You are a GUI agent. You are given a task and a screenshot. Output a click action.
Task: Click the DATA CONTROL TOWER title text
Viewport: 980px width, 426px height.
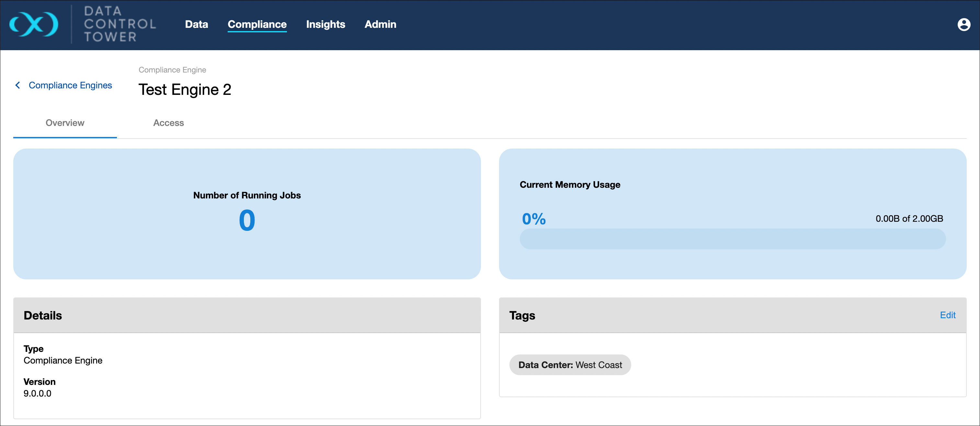click(x=120, y=24)
